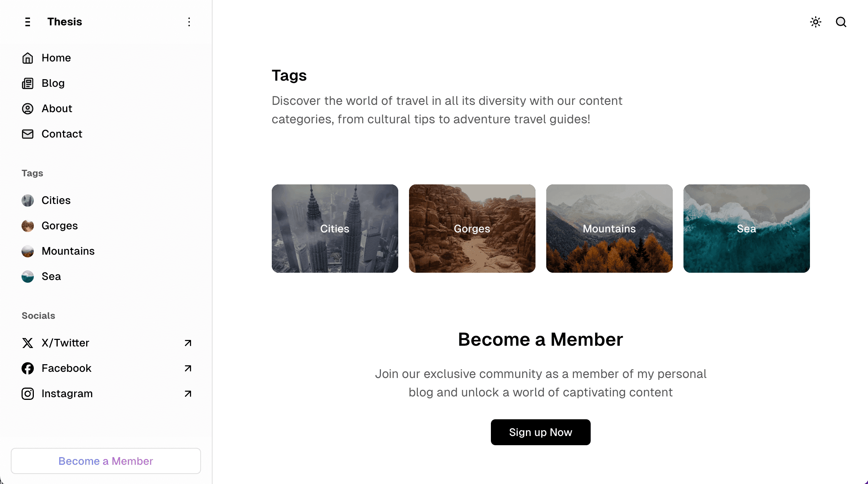Open the external-link arrow beside Instagram

tap(188, 393)
